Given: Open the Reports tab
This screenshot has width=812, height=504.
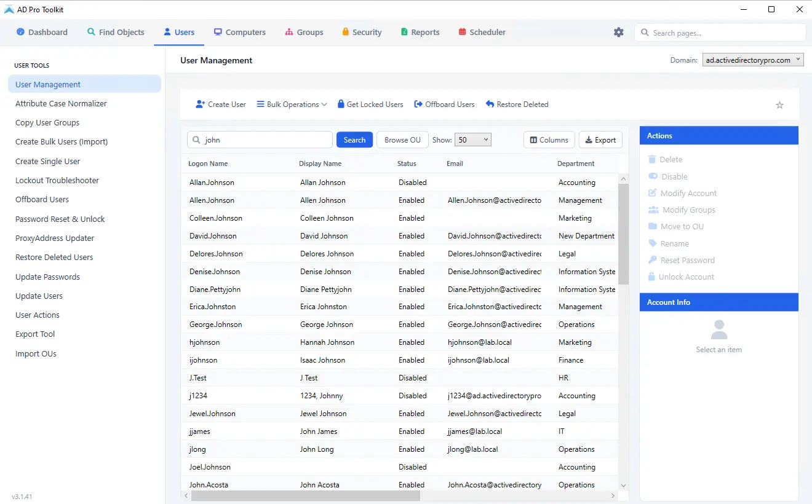Looking at the screenshot, I should point(420,32).
